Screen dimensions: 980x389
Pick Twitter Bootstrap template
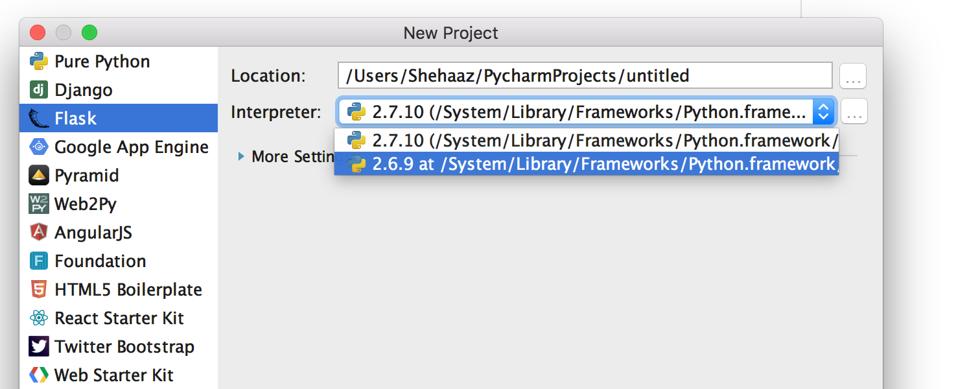coord(119,347)
